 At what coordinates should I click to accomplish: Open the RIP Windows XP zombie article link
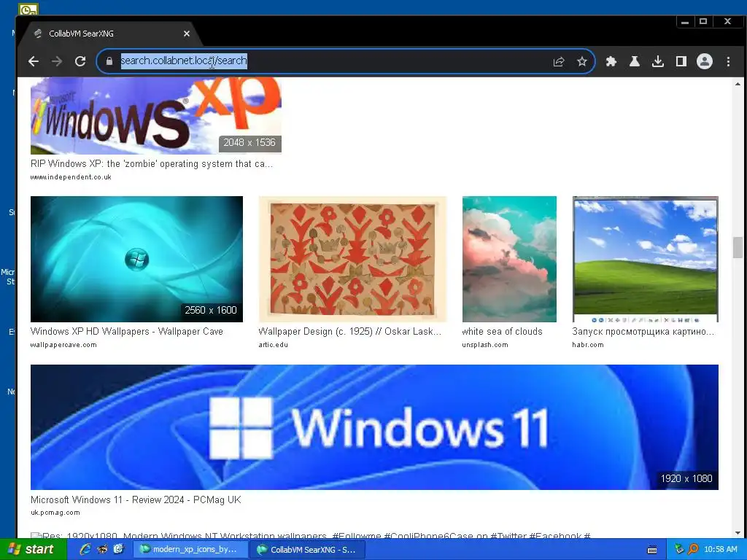coord(152,164)
